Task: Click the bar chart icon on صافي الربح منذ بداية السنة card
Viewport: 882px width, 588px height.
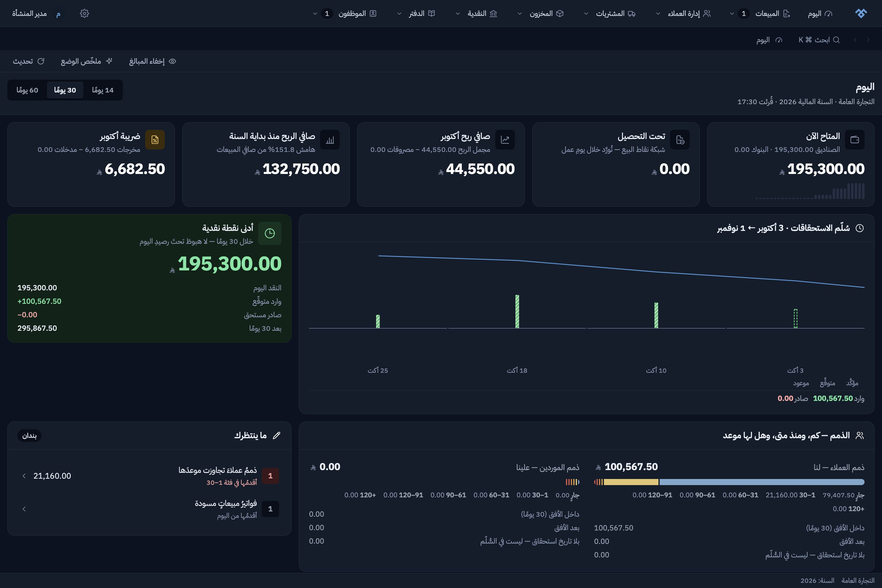Action: (330, 140)
